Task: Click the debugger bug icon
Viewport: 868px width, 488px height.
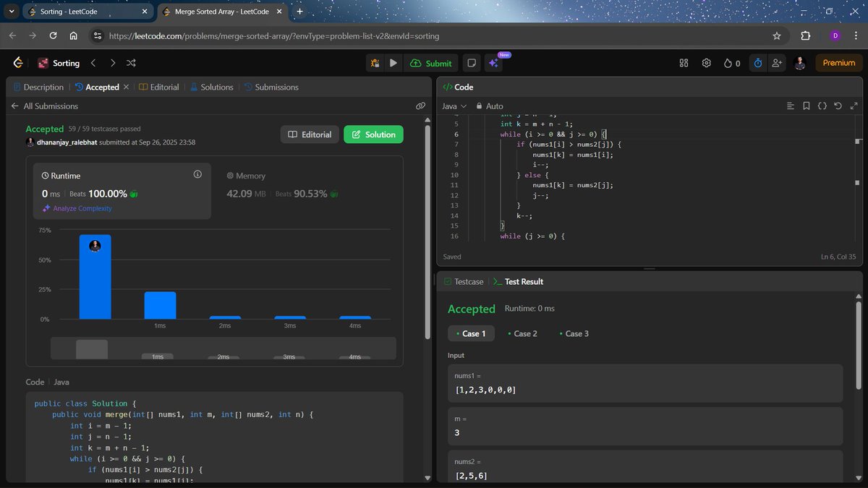Action: (x=375, y=63)
